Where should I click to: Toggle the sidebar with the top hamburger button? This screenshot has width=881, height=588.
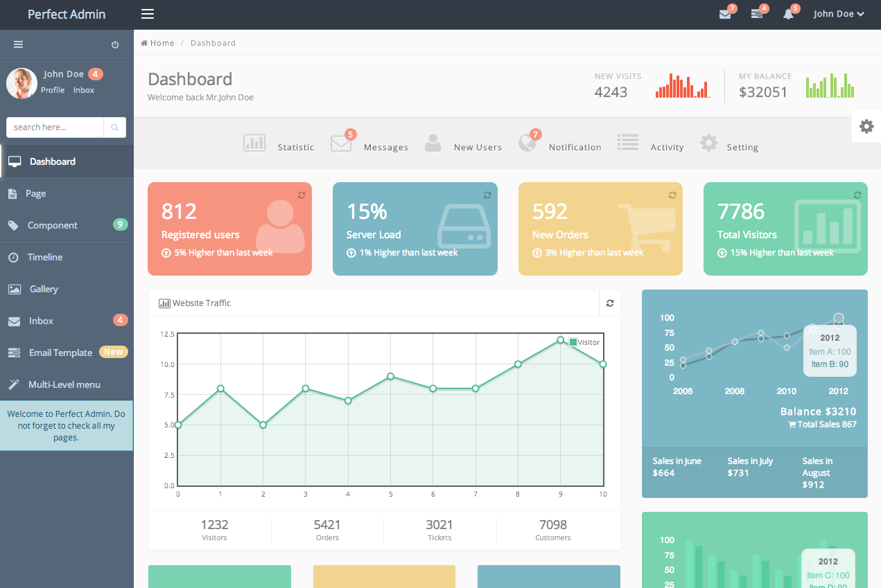(147, 15)
